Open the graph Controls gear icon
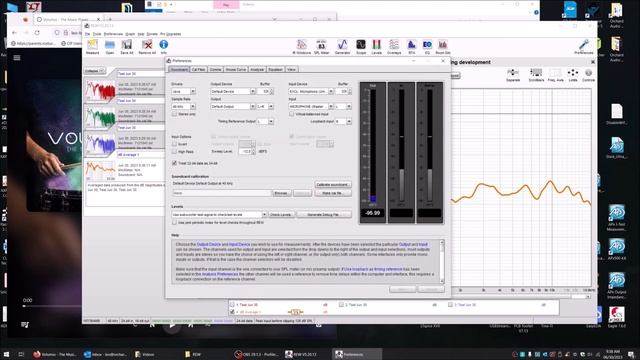 tap(588, 75)
